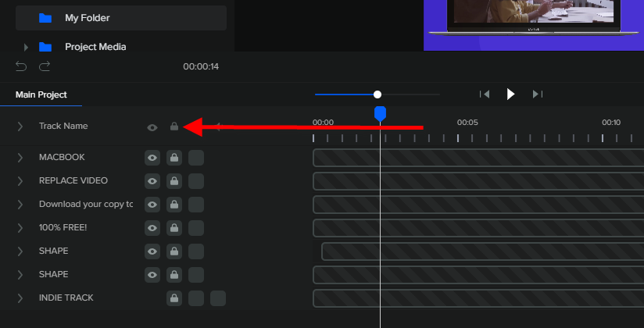Select the clip on the INDIE TRACK track
Image resolution: width=644 pixels, height=328 pixels.
[x=478, y=298]
